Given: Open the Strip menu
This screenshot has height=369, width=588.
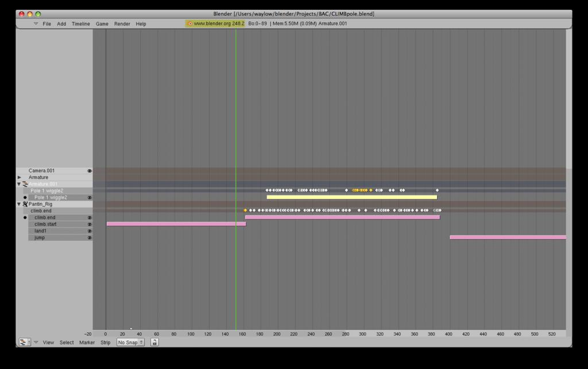Looking at the screenshot, I should (x=106, y=343).
